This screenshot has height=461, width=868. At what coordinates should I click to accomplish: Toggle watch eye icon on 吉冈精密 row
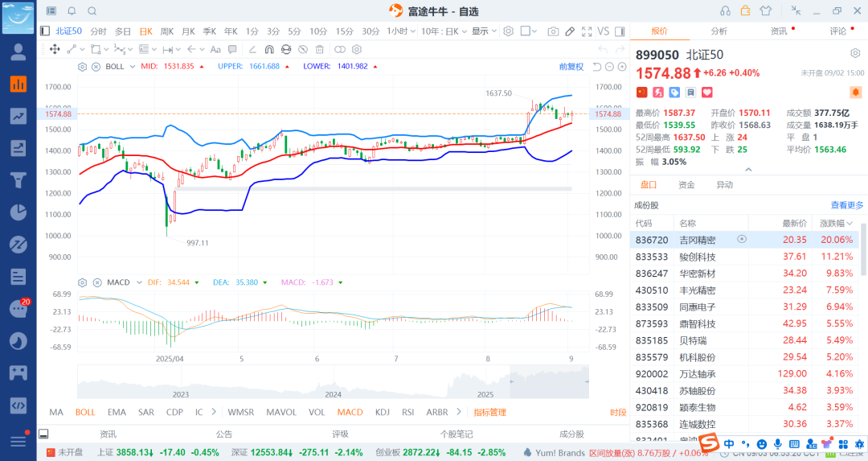coord(742,240)
